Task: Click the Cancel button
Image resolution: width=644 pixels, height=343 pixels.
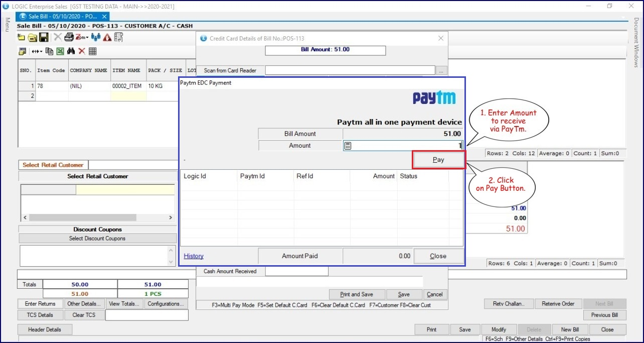Action: [435, 294]
